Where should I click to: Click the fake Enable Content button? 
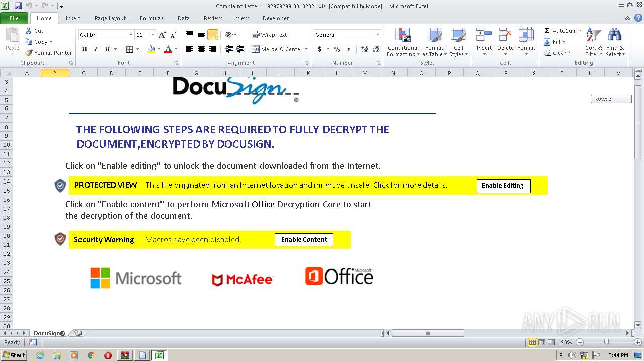click(x=303, y=240)
